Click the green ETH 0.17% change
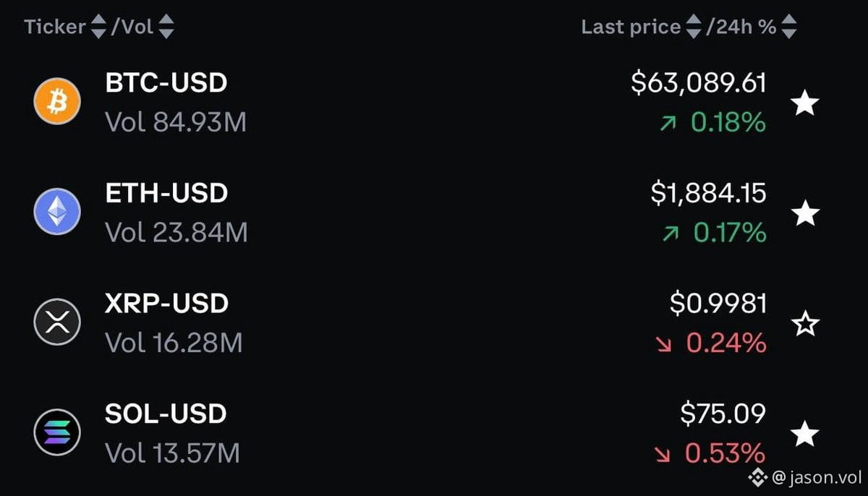 (714, 233)
